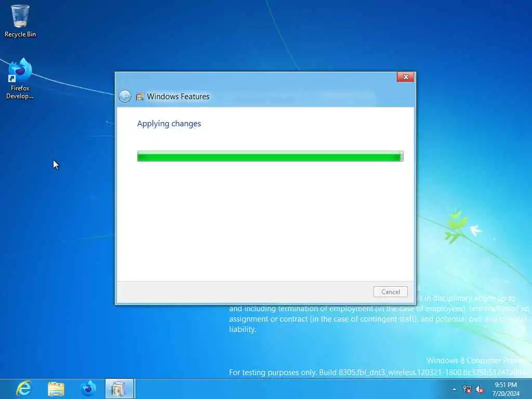Viewport: 532px width, 399px height.
Task: Close the Windows Features dialog
Action: pyautogui.click(x=405, y=77)
